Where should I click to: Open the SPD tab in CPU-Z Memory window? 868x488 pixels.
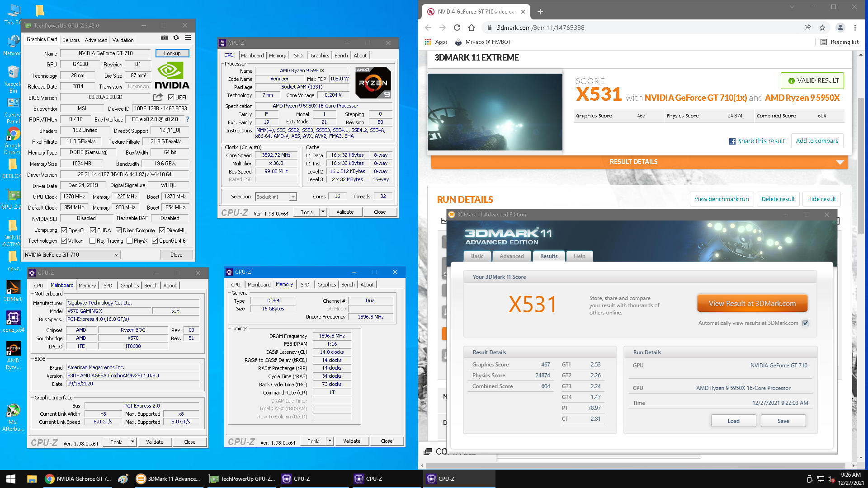[x=305, y=285]
